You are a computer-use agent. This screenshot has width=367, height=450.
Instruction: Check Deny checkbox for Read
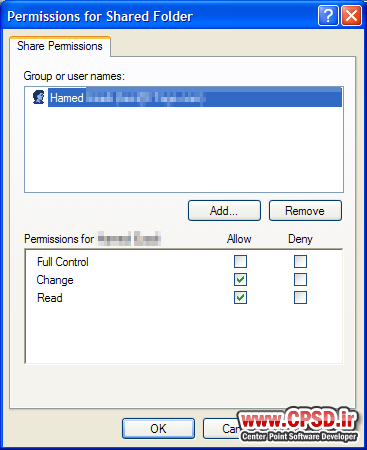click(x=300, y=298)
